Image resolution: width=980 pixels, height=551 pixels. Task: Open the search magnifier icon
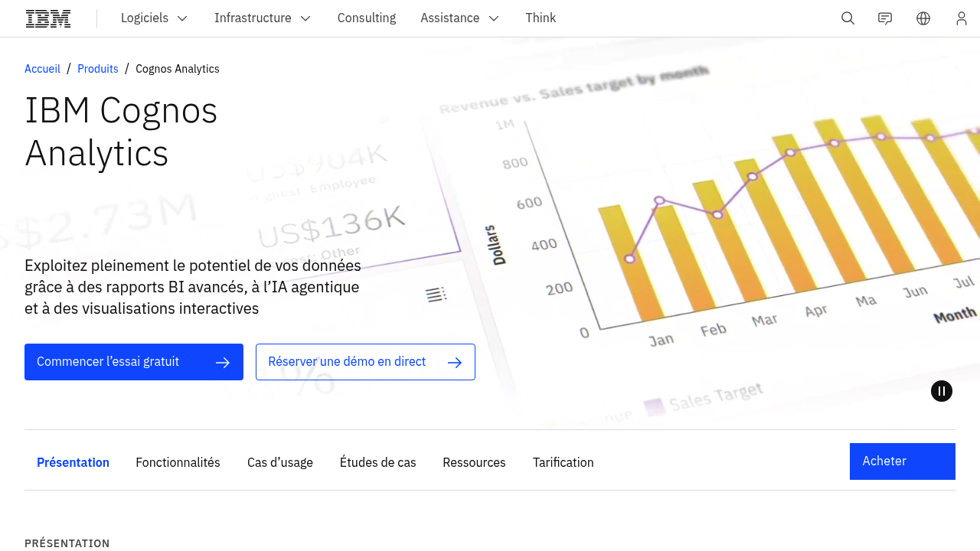pos(848,18)
